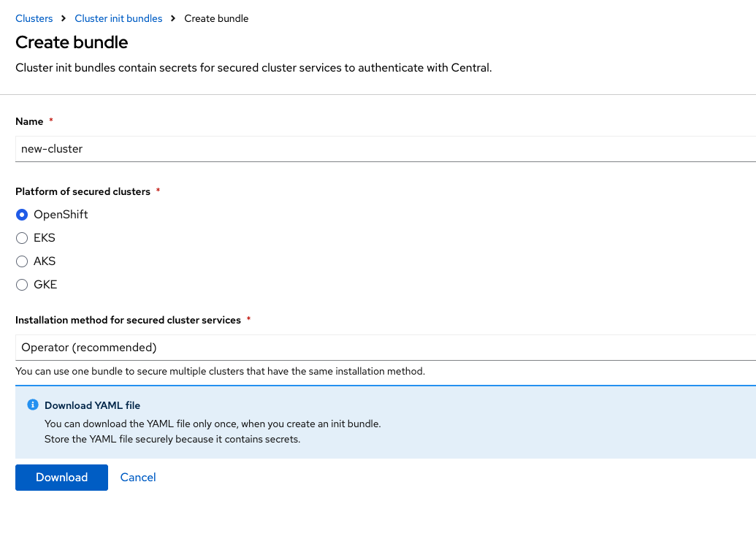Screen dimensions: 756x536
Task: Click the Create bundle page heading
Action: point(72,42)
